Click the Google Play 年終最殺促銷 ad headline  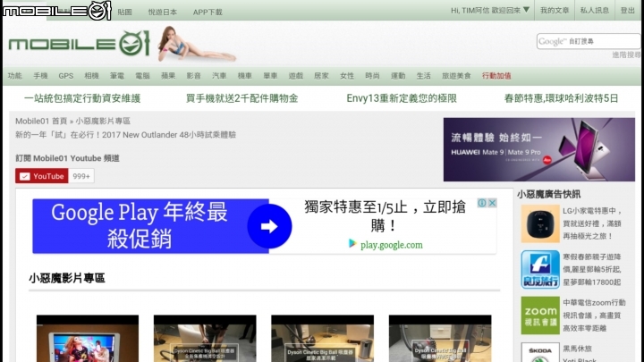(140, 226)
